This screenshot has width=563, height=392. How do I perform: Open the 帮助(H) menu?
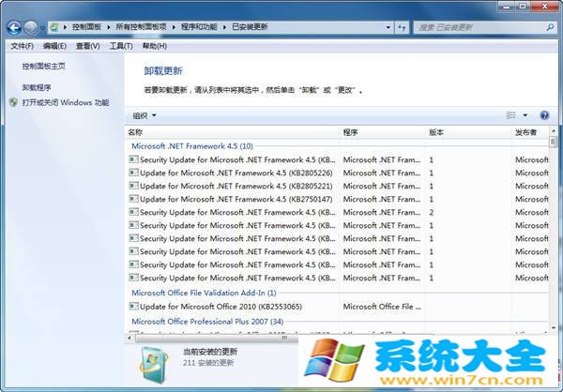[155, 46]
